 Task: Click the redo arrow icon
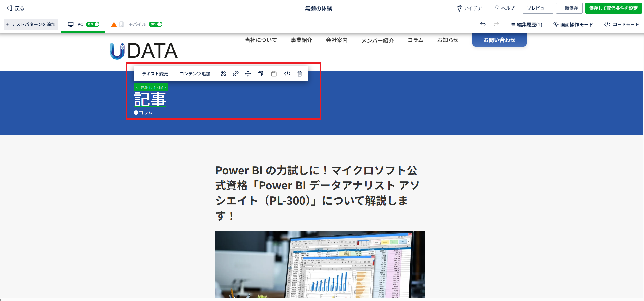point(496,24)
